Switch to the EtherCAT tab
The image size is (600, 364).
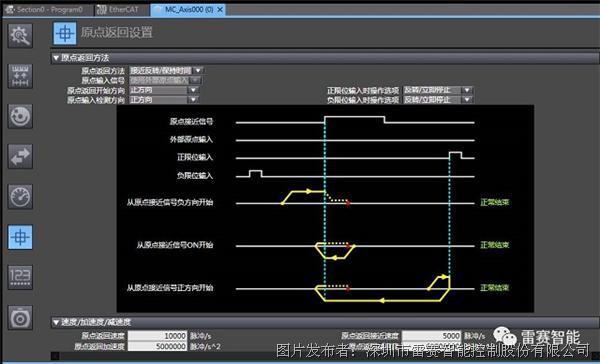coord(118,10)
